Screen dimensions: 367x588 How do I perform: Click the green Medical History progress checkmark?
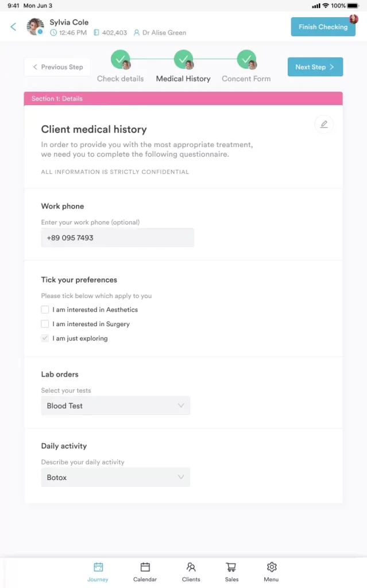click(x=183, y=60)
